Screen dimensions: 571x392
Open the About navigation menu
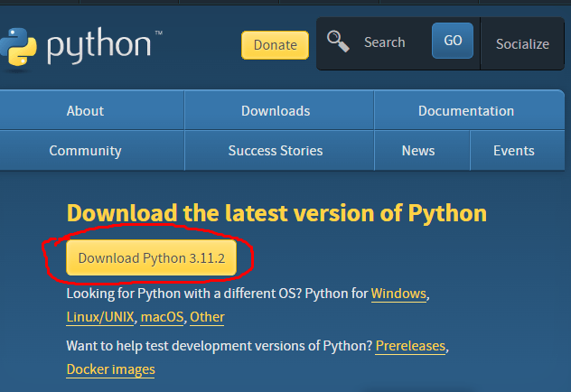pos(85,111)
